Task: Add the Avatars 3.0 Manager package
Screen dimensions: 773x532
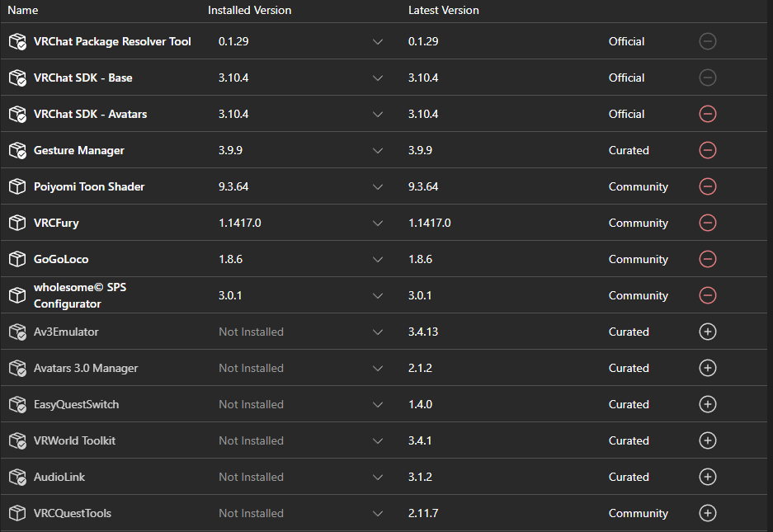Action: 708,368
